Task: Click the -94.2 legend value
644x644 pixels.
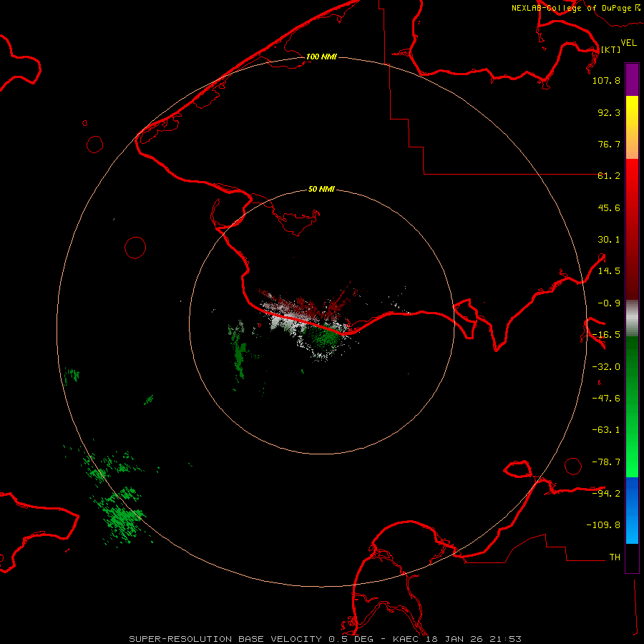Action: pyautogui.click(x=606, y=494)
